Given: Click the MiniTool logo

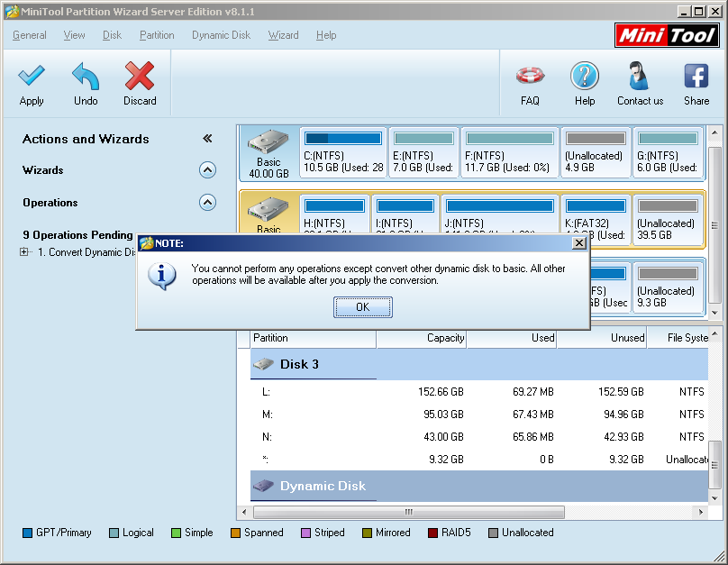Looking at the screenshot, I should [x=667, y=35].
